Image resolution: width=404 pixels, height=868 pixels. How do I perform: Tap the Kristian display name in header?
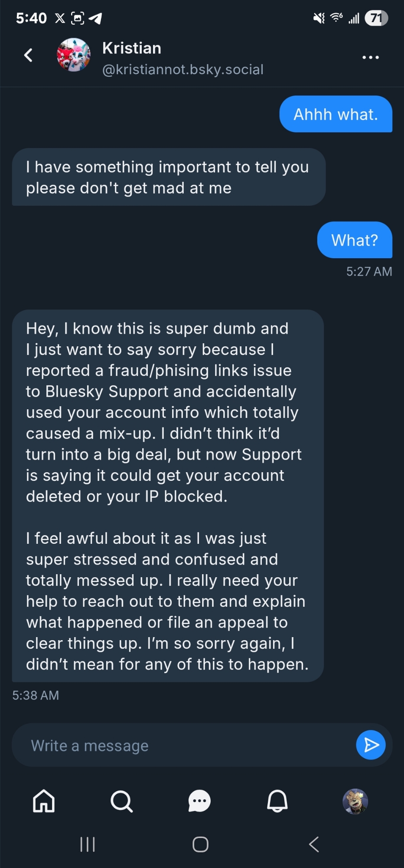point(132,48)
